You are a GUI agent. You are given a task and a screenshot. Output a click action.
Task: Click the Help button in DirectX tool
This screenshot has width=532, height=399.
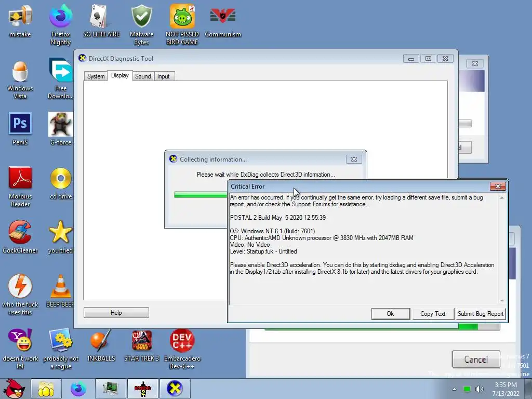point(116,312)
